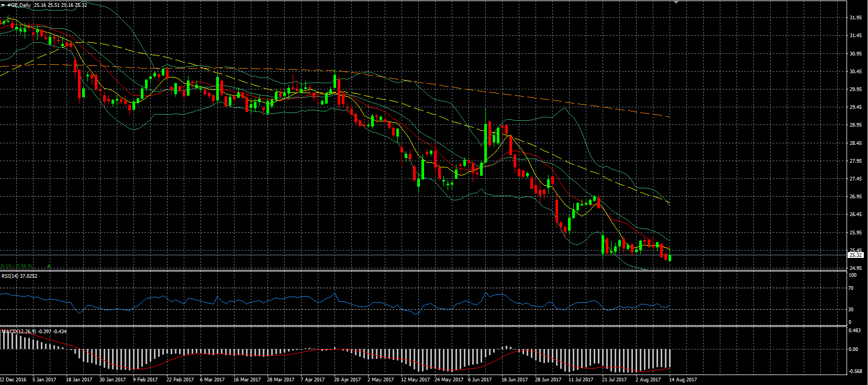868x385 pixels.
Task: Click the 27.45 price scale value
Action: tap(855, 179)
